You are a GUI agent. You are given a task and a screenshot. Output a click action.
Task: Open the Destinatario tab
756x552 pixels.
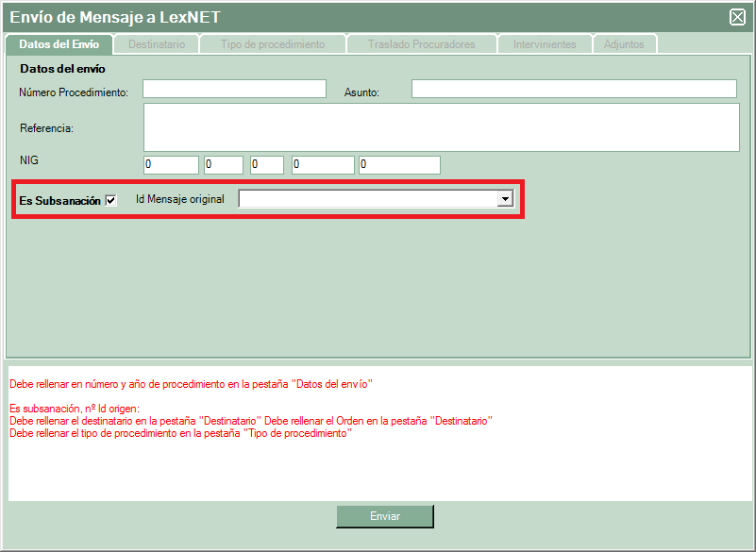tap(157, 44)
